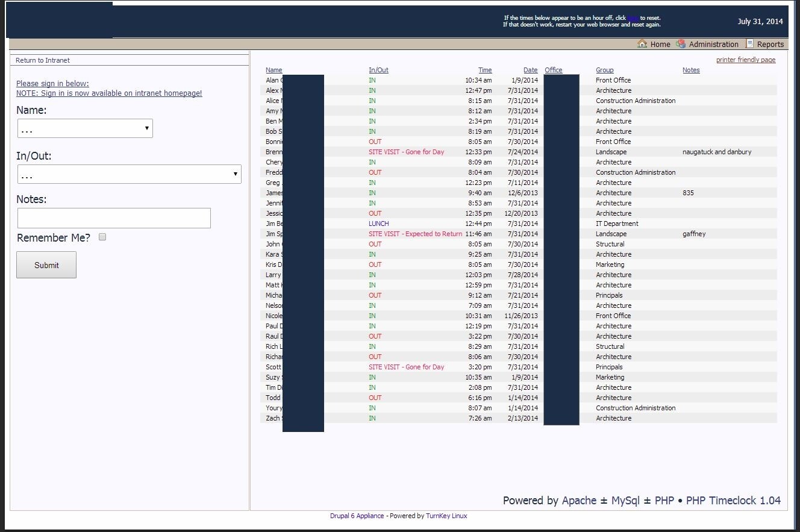Click the Home house icon
The height and width of the screenshot is (532, 800).
[x=642, y=44]
